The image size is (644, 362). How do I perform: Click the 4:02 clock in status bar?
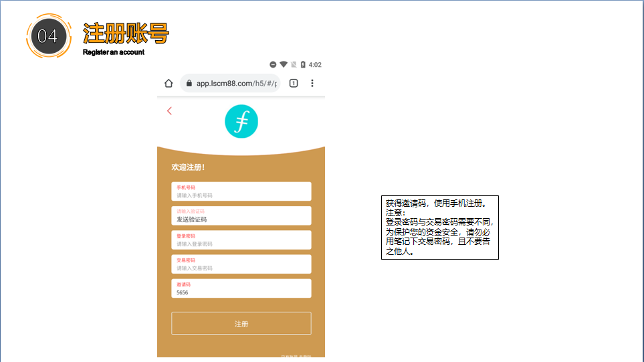(x=315, y=64)
